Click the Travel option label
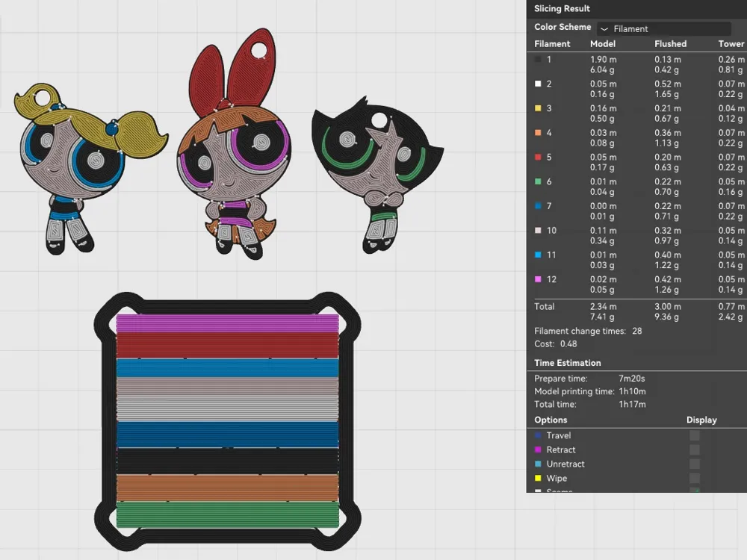747x560 pixels. (558, 435)
